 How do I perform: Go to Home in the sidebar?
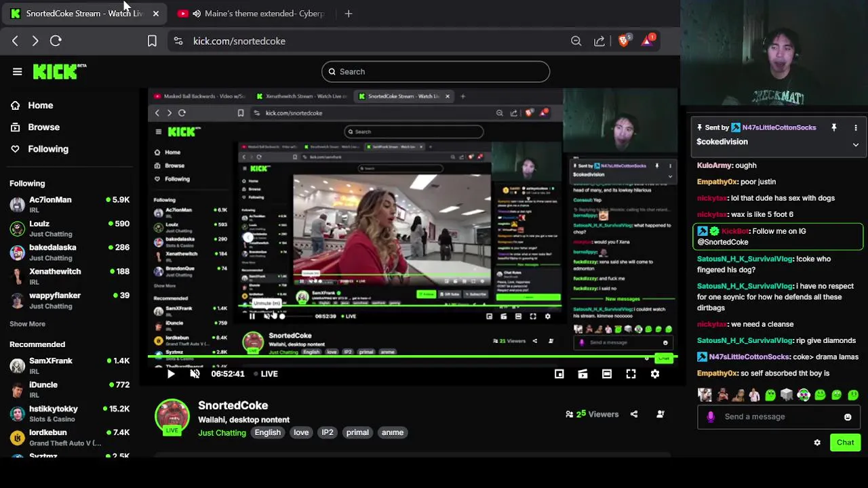(40, 105)
